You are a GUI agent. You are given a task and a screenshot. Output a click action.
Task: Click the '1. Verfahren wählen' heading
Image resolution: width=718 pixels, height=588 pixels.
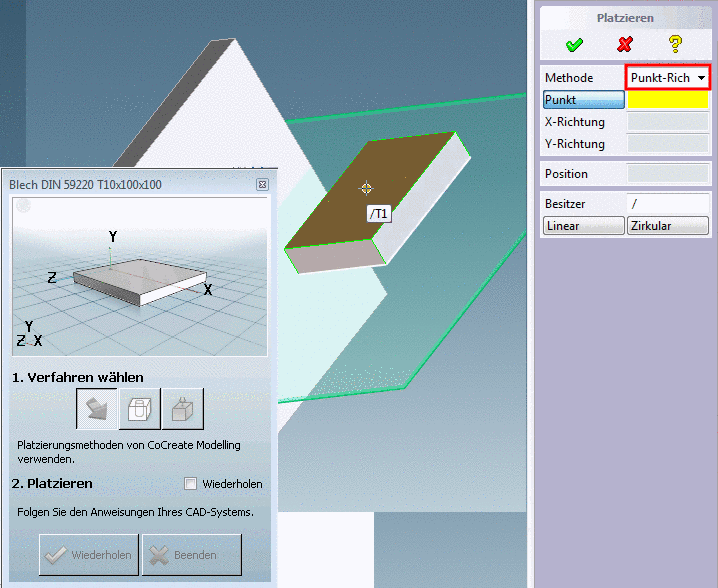77,377
